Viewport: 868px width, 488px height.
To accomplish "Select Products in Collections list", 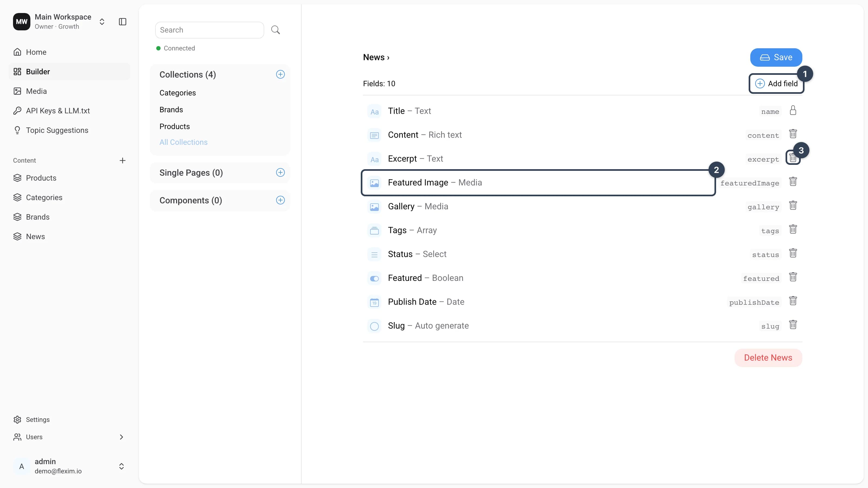I will pyautogui.click(x=174, y=127).
